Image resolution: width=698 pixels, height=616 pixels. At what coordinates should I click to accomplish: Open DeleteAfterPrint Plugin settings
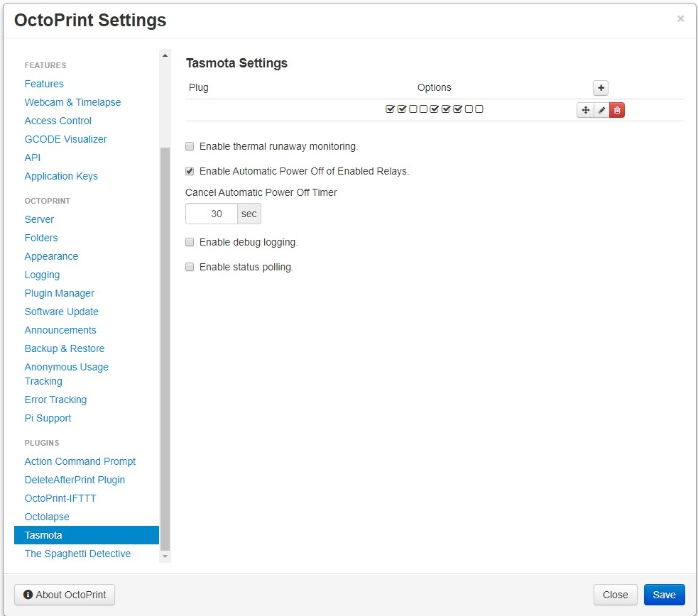click(75, 480)
